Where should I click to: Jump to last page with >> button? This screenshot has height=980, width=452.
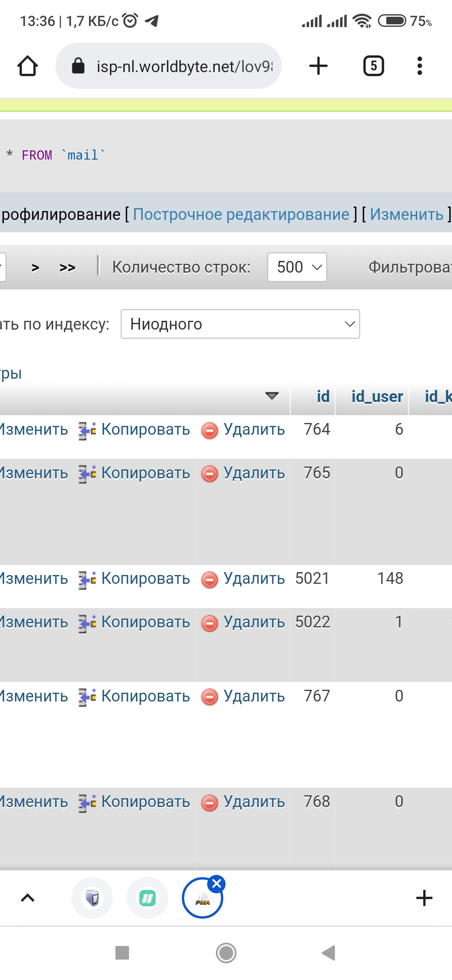click(x=67, y=267)
